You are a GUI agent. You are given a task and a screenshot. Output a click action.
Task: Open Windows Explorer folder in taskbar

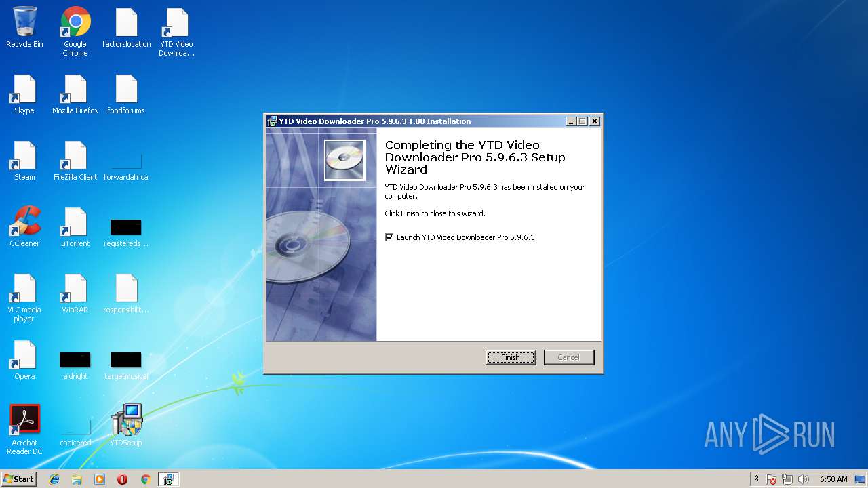pyautogui.click(x=77, y=479)
